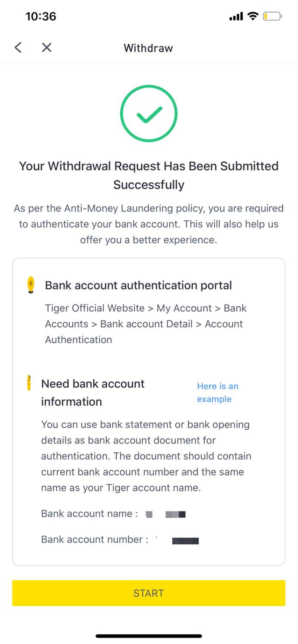Viewport: 298px width, 644px height.
Task: Tap the Withdraw page title
Action: coord(148,48)
